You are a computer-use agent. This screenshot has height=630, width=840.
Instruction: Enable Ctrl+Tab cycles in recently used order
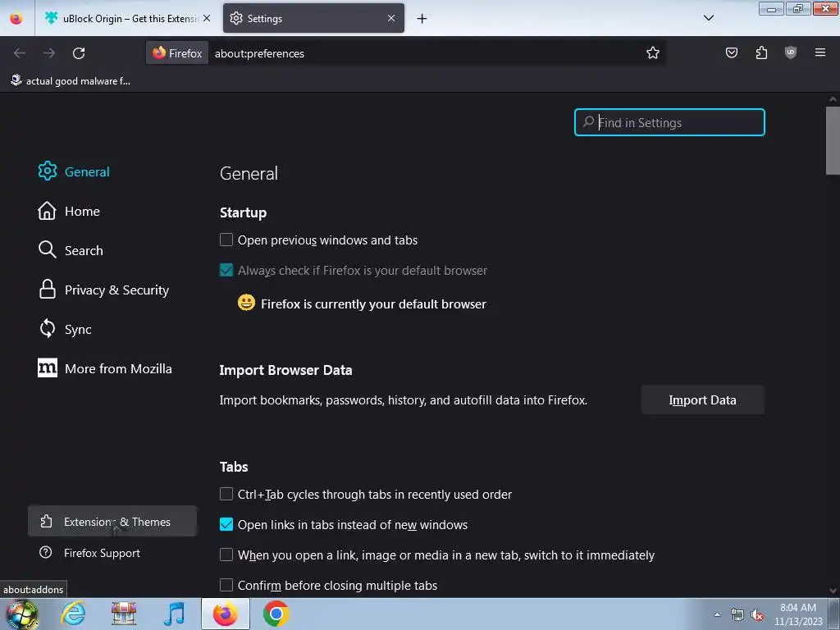pos(226,494)
